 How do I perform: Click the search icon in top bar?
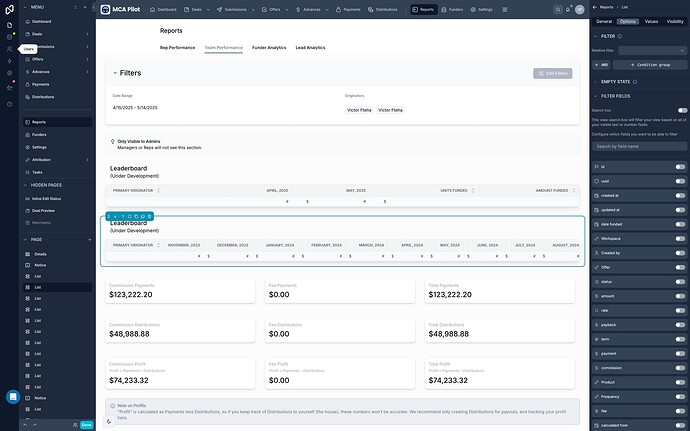[x=558, y=9]
